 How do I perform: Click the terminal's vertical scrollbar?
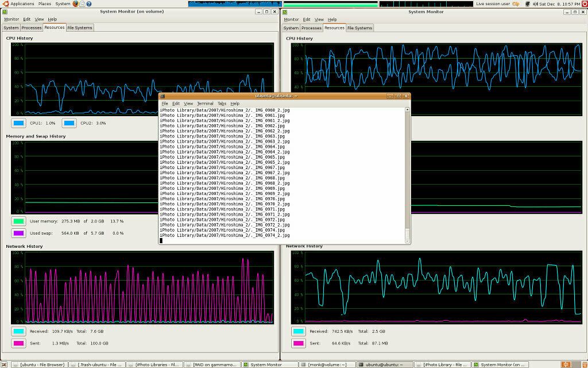click(408, 172)
